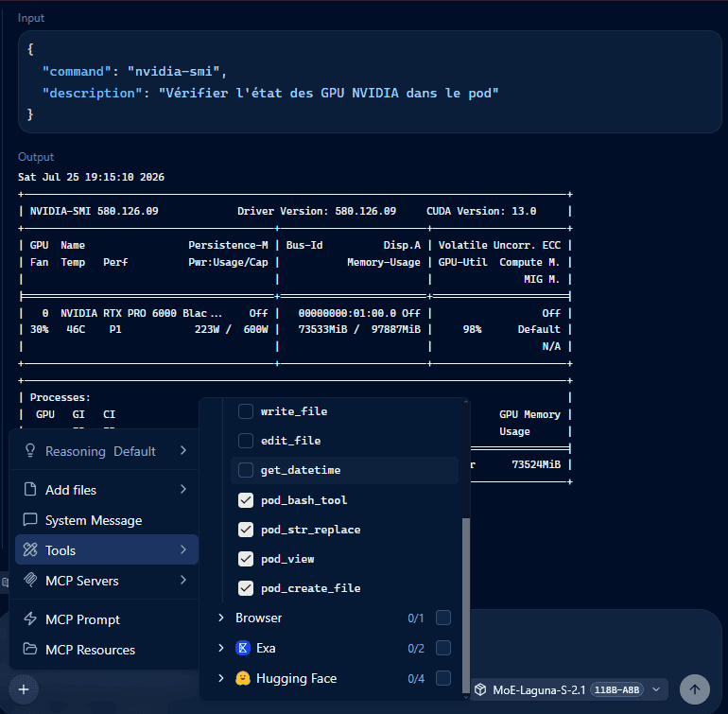Click the System Message chat bubble icon
Viewport: 728px width, 714px height.
30,519
